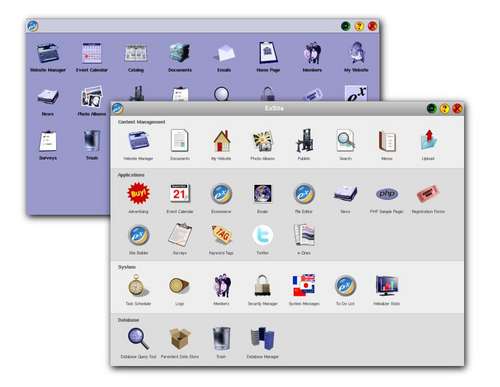Open the Menus book icon
The width and height of the screenshot is (500, 387).
click(387, 141)
